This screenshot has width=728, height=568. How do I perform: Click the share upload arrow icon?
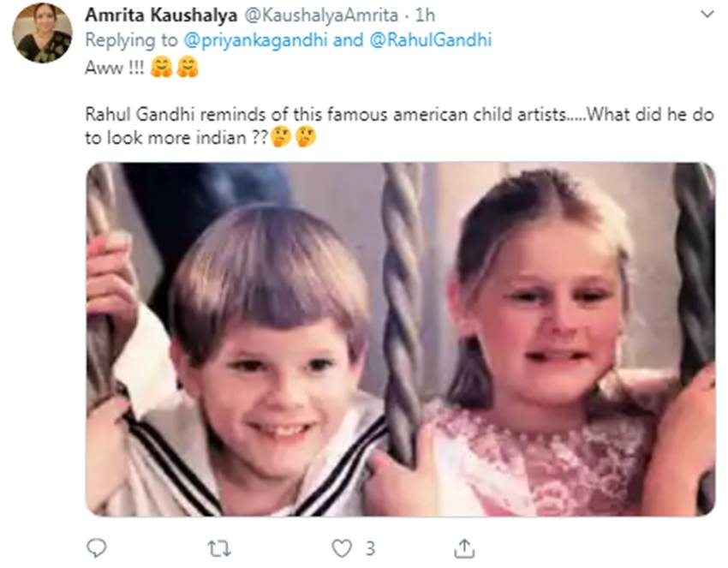pyautogui.click(x=463, y=547)
